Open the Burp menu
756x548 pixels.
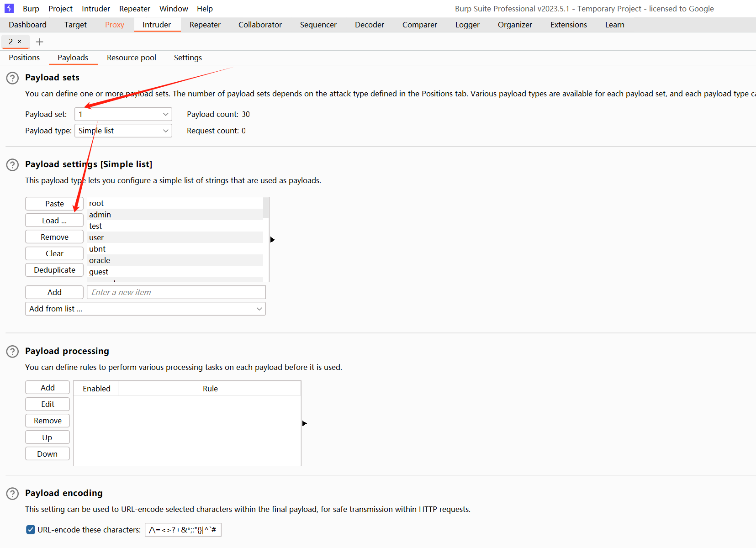31,9
